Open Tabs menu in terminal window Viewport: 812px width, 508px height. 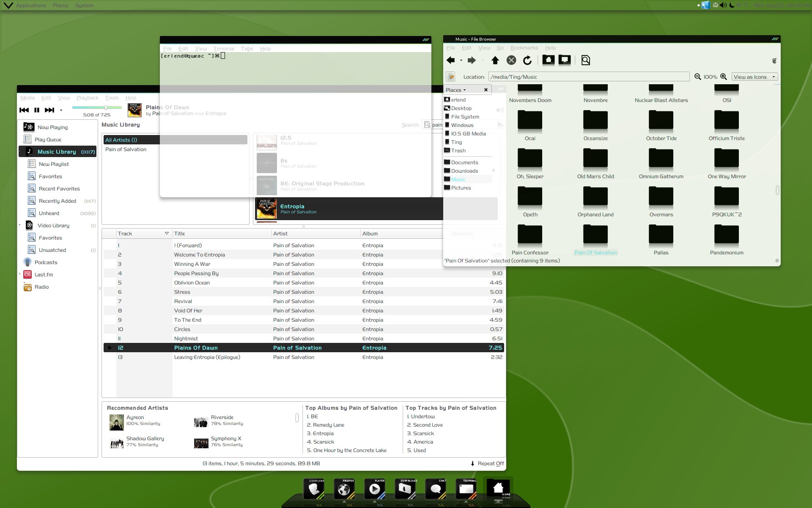(247, 49)
